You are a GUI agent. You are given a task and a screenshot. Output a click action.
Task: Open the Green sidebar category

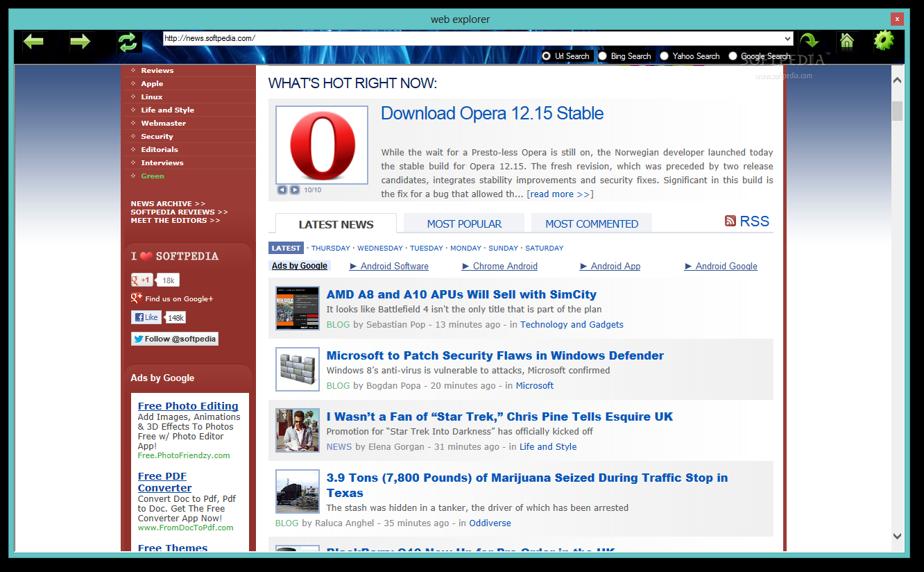click(153, 176)
